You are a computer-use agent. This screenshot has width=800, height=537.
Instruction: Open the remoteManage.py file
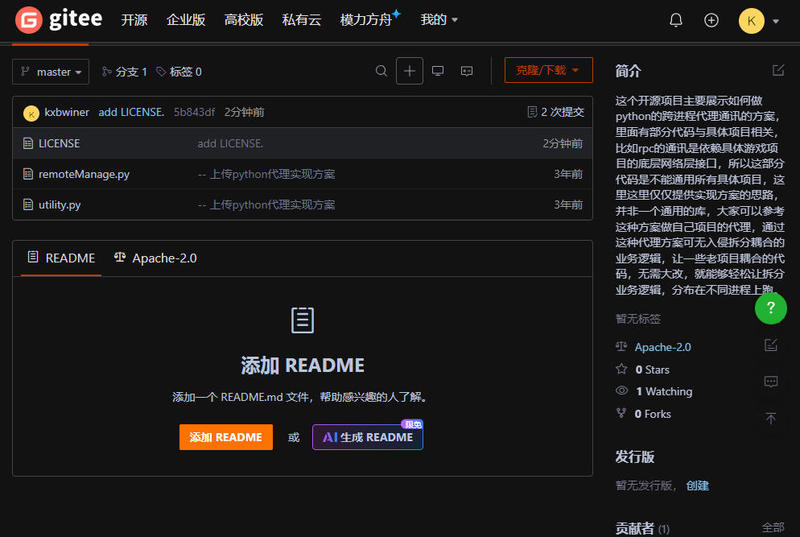tap(84, 174)
